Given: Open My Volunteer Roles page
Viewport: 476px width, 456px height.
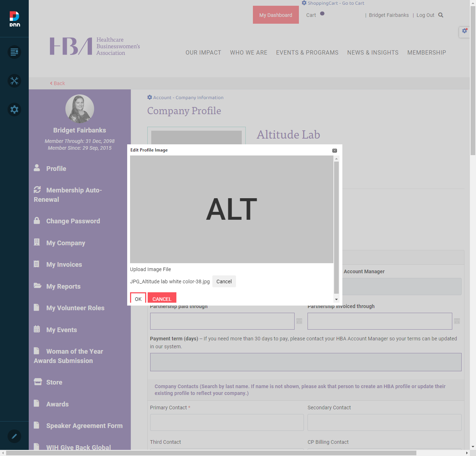Looking at the screenshot, I should pos(75,308).
